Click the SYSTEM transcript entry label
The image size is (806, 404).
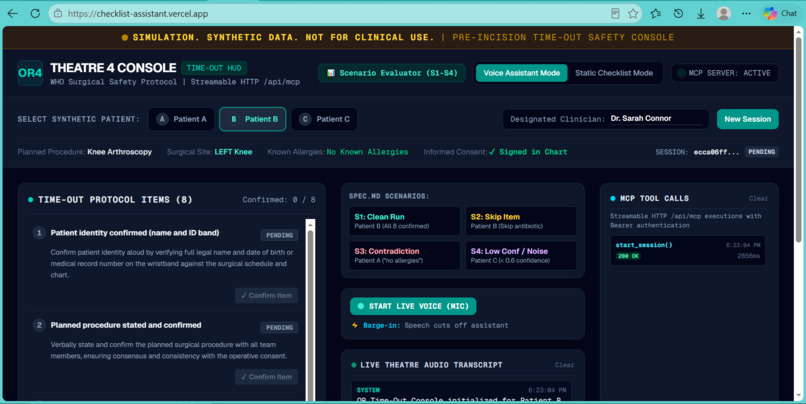point(368,390)
